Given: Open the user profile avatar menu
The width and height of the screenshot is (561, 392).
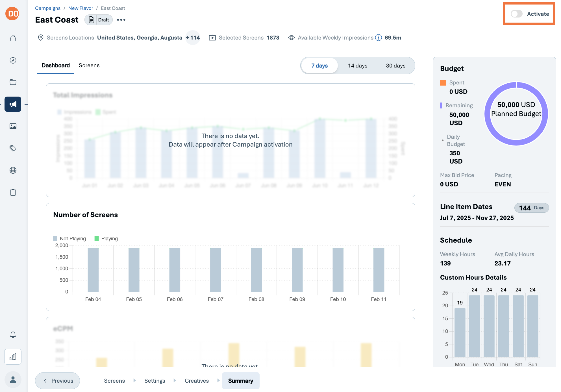Looking at the screenshot, I should [x=13, y=380].
